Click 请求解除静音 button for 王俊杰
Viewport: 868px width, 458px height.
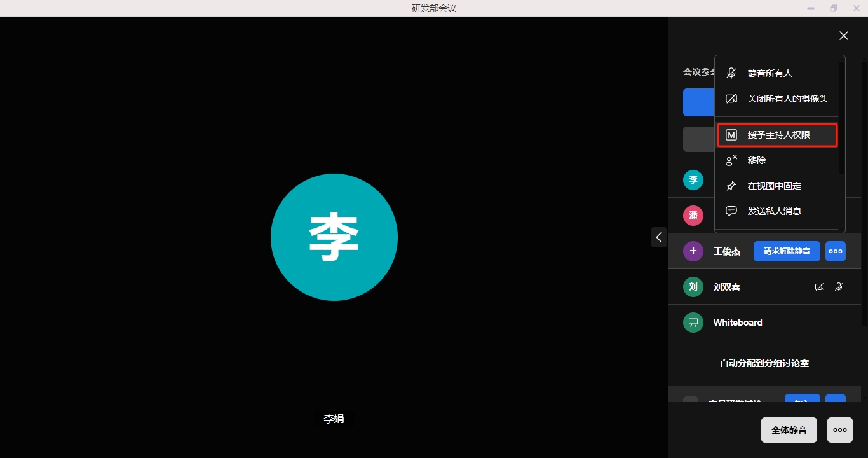tap(787, 251)
